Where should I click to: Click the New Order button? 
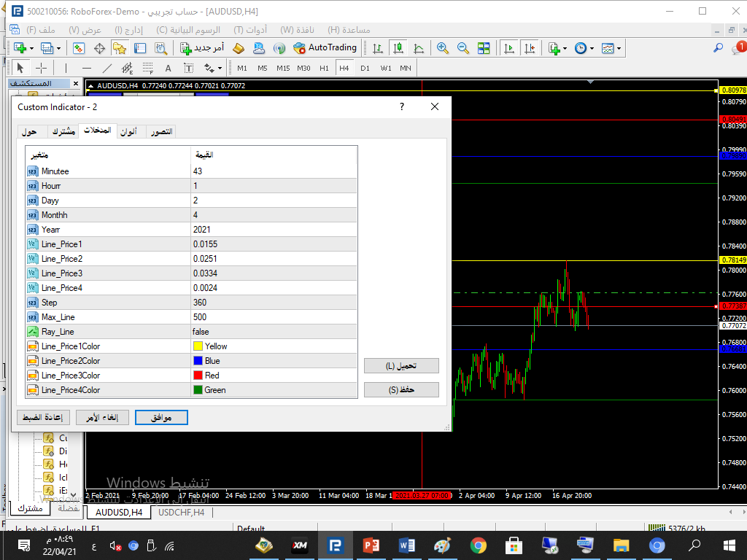202,47
